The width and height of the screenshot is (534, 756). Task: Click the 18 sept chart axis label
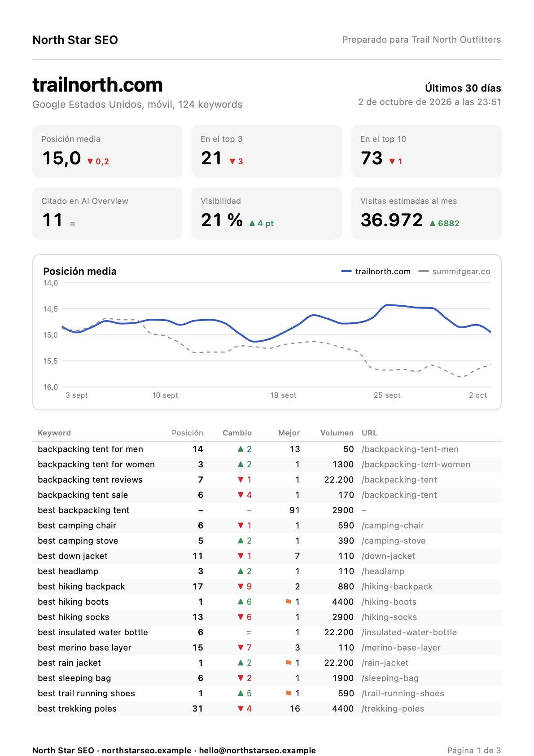[x=283, y=395]
